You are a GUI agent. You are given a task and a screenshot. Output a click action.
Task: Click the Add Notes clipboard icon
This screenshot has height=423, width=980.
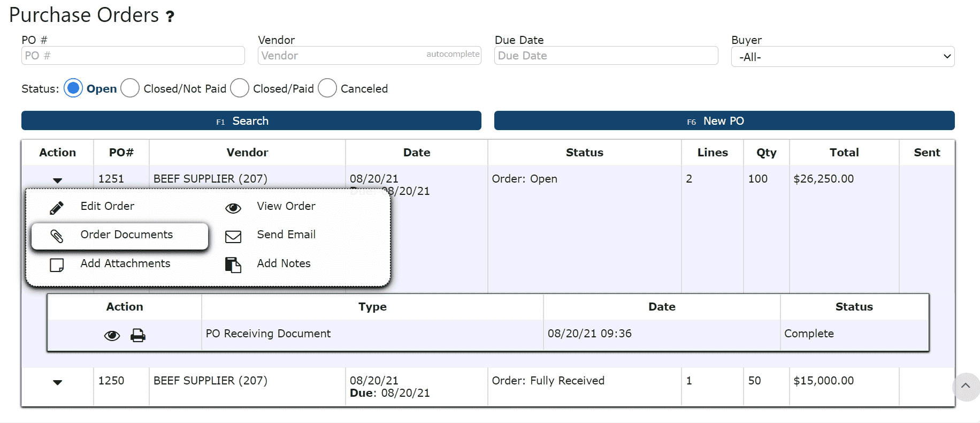pyautogui.click(x=233, y=265)
